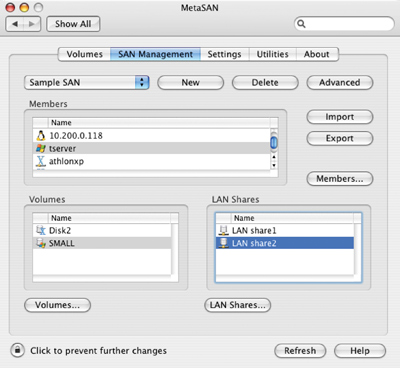Click the New button

click(x=190, y=83)
